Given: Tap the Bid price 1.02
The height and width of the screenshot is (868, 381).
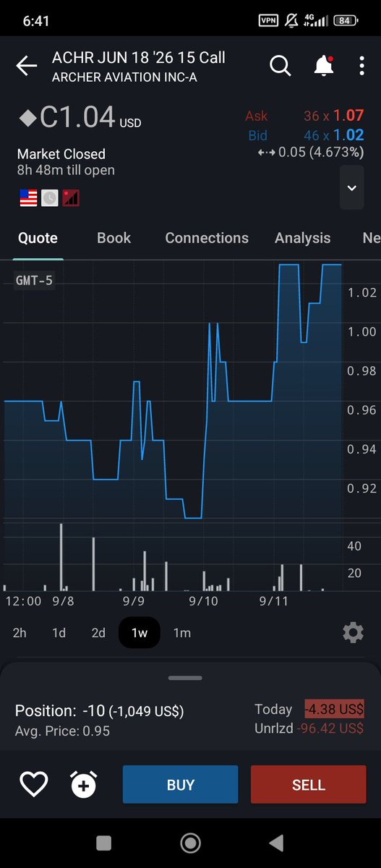Looking at the screenshot, I should click(x=348, y=135).
